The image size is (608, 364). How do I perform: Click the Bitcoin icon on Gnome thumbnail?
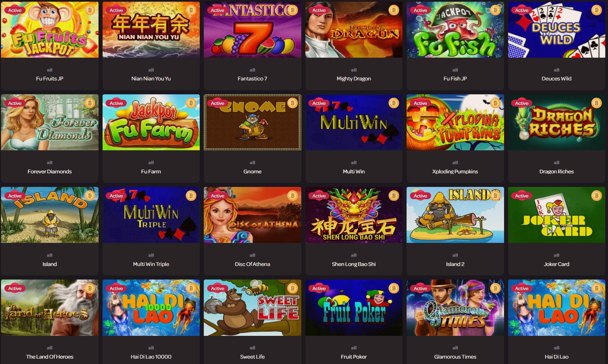tap(292, 103)
